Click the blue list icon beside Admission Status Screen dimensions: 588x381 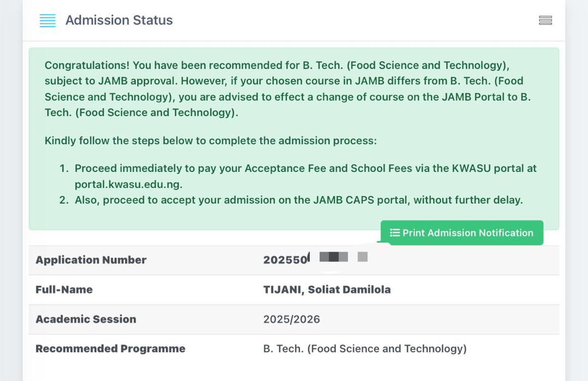[x=48, y=21]
